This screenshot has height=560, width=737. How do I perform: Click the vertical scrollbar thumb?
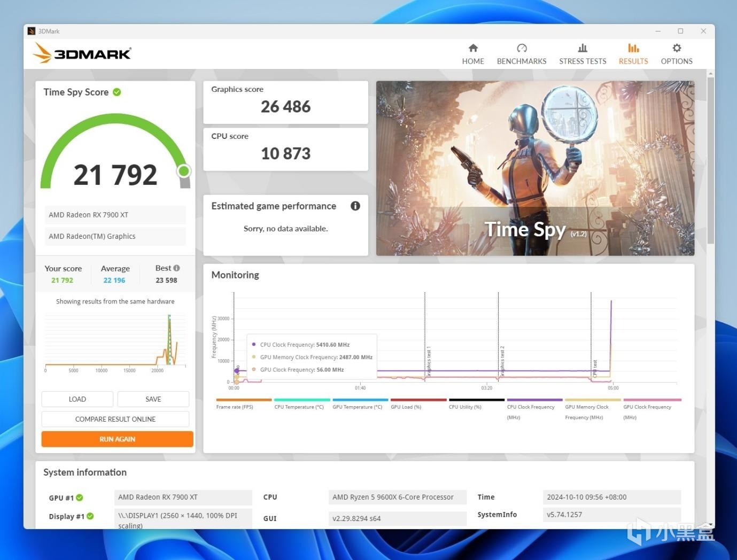pos(710,160)
